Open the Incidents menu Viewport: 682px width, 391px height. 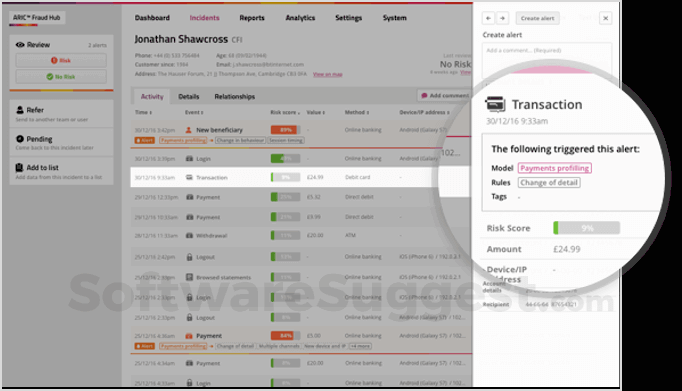tap(204, 18)
